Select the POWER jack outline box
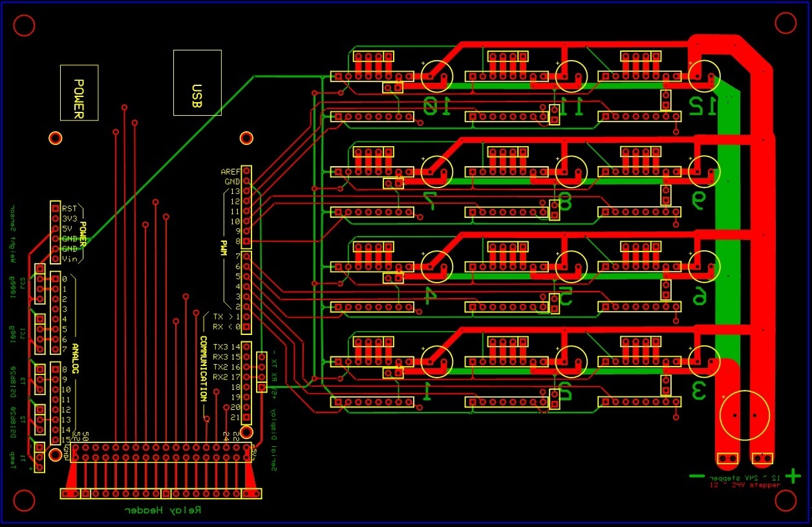The image size is (812, 527). click(x=79, y=92)
